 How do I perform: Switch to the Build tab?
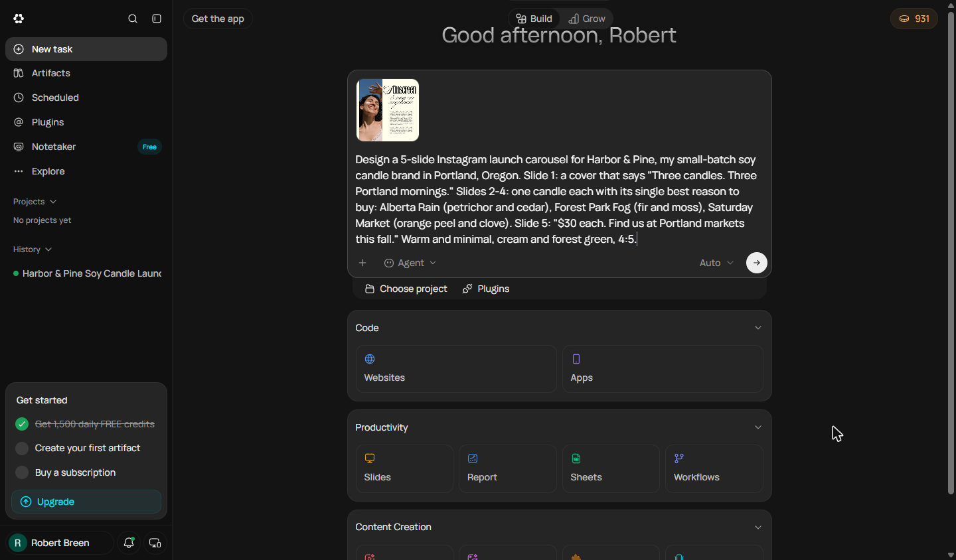[x=534, y=19]
